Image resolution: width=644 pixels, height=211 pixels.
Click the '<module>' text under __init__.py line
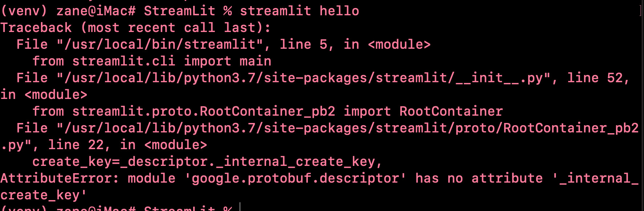click(56, 95)
